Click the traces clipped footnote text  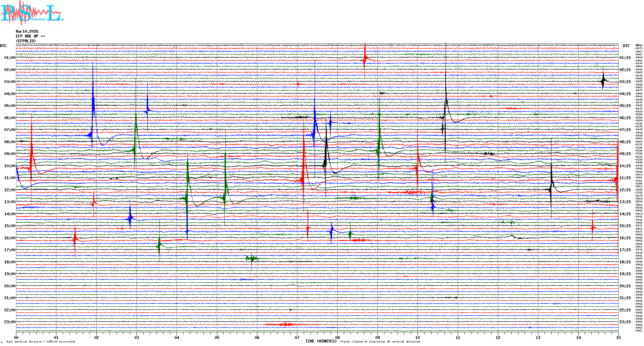(x=380, y=342)
